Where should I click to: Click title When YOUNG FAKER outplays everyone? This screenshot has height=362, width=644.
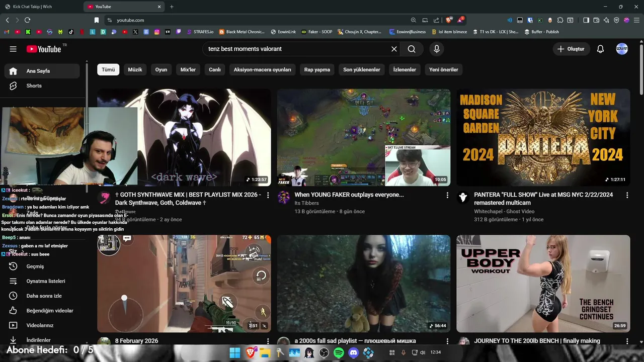point(349,195)
